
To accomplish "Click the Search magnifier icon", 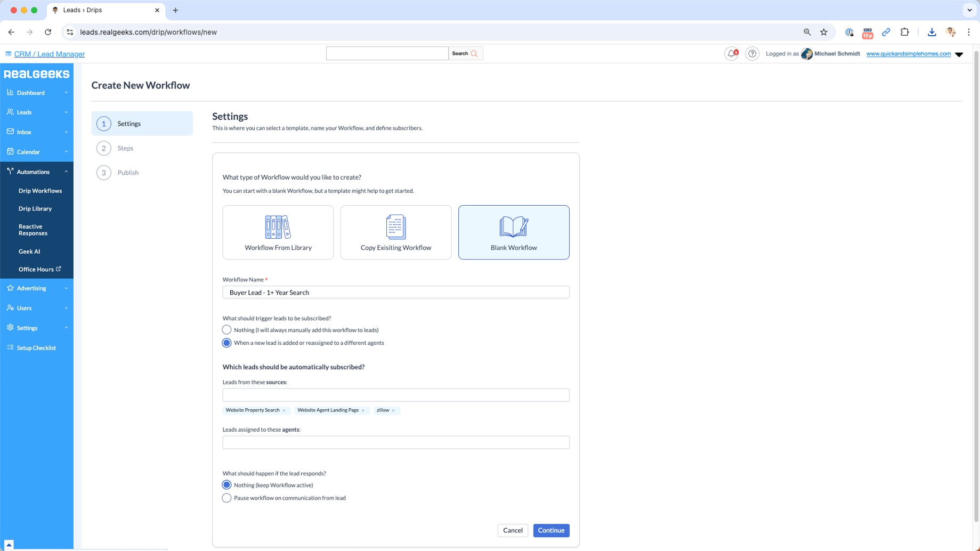I will pyautogui.click(x=474, y=53).
